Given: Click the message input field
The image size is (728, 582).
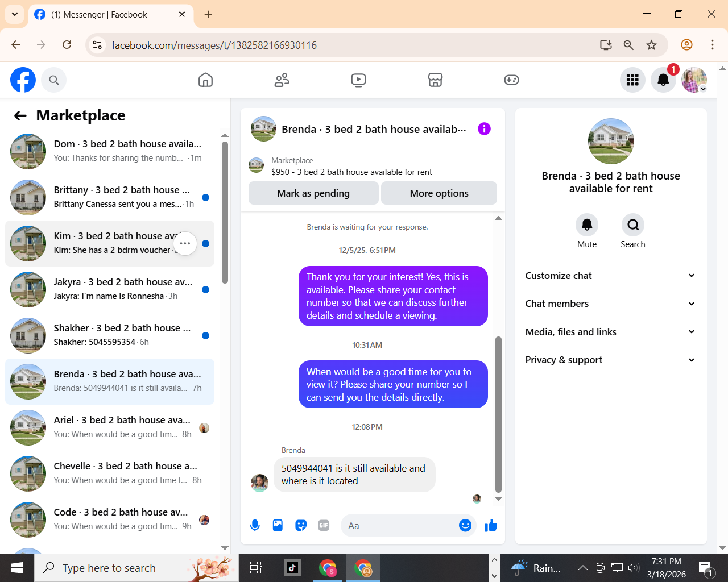Looking at the screenshot, I should (x=401, y=526).
